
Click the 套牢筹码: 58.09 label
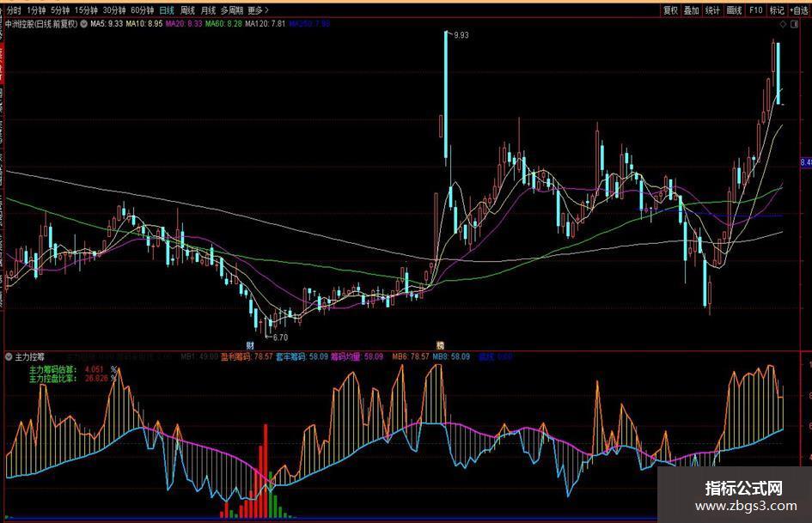coord(302,356)
